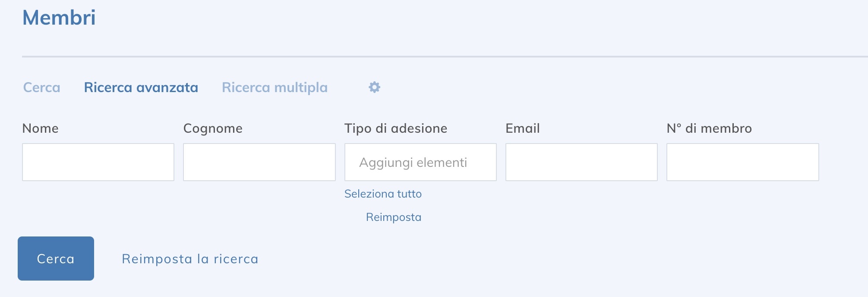Run the member search with Cerca

click(55, 258)
